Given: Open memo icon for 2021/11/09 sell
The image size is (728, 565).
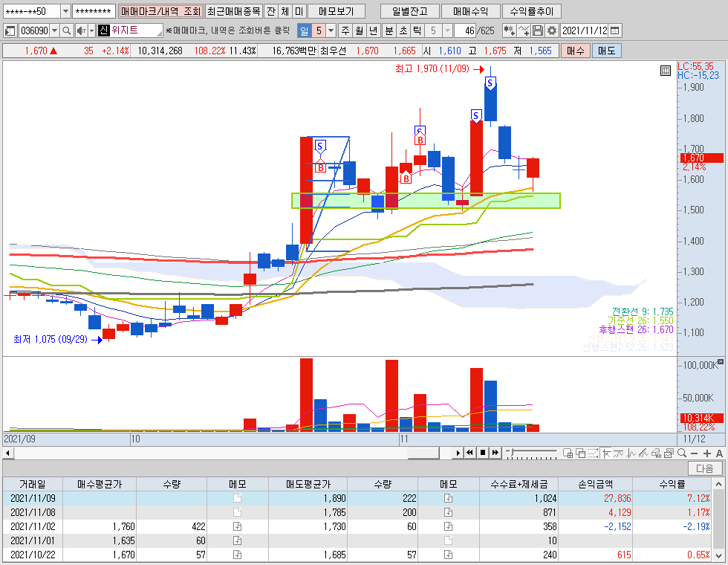Looking at the screenshot, I should pos(448,499).
